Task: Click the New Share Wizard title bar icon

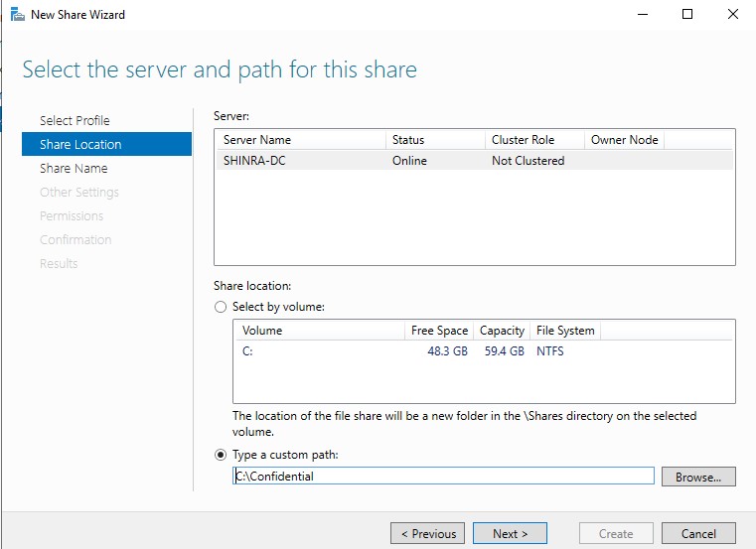Action: pyautogui.click(x=16, y=15)
